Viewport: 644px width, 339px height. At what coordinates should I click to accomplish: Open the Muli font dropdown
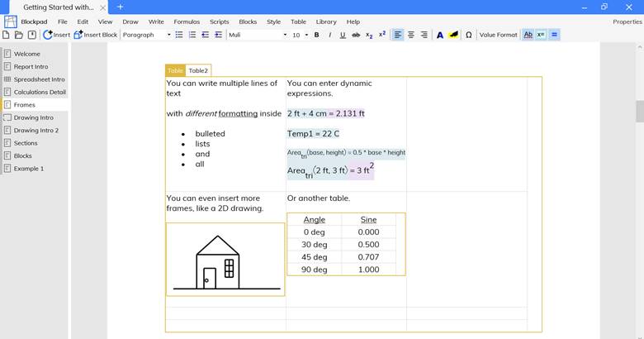258,35
